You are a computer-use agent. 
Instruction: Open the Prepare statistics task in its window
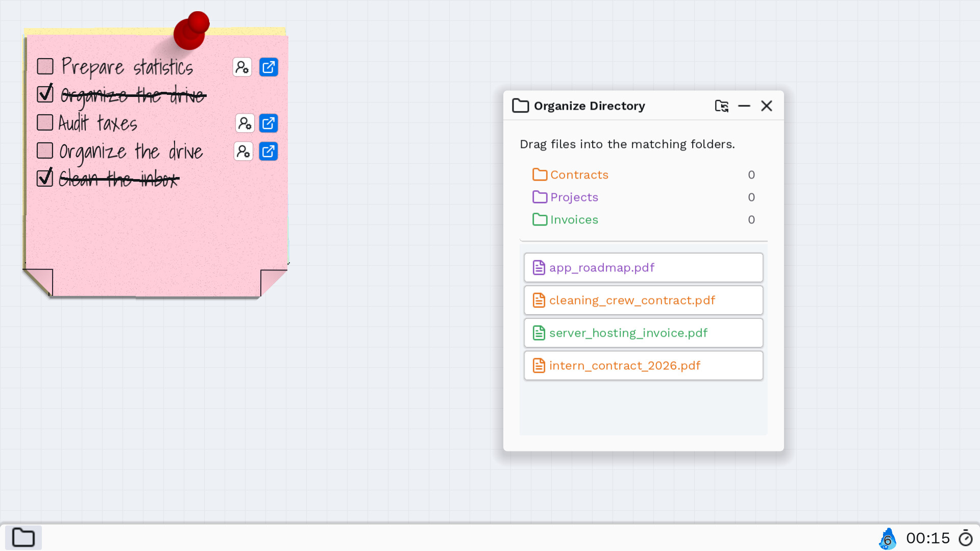point(268,67)
